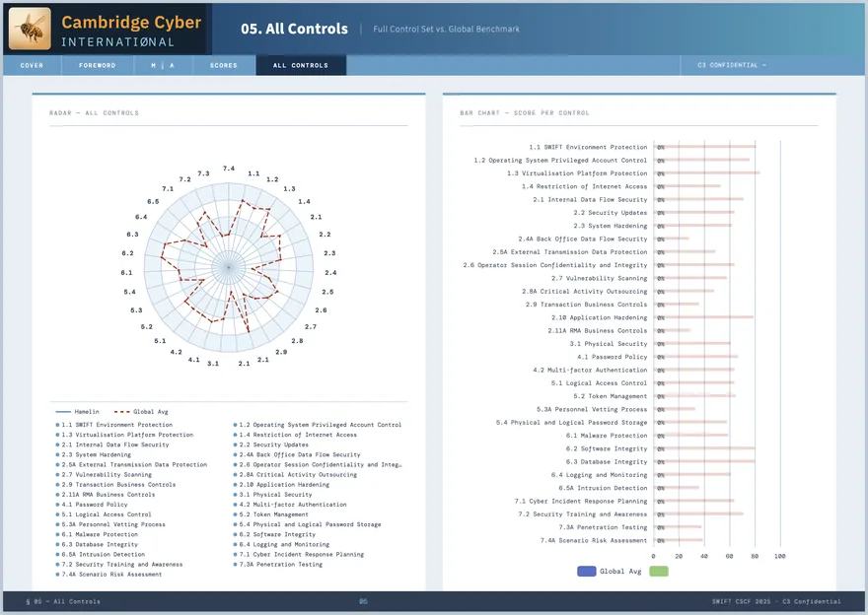Viewport: 868px width, 615px height.
Task: Select the All Controls tab
Action: tap(301, 65)
